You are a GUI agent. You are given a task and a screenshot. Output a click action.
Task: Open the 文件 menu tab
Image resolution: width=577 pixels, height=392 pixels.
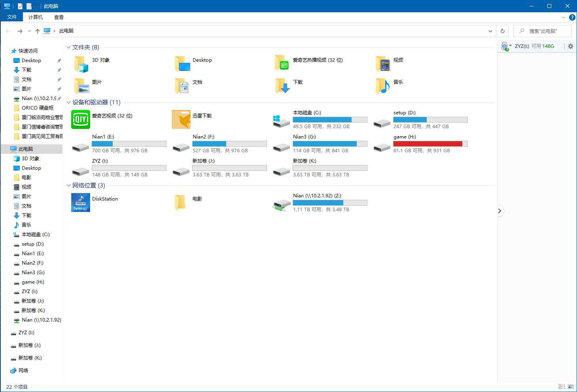[x=12, y=17]
